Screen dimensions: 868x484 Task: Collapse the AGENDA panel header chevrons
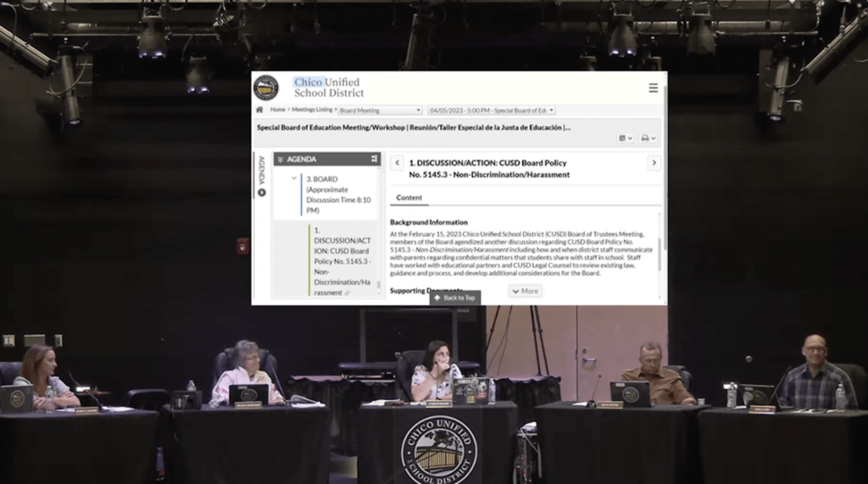281,159
